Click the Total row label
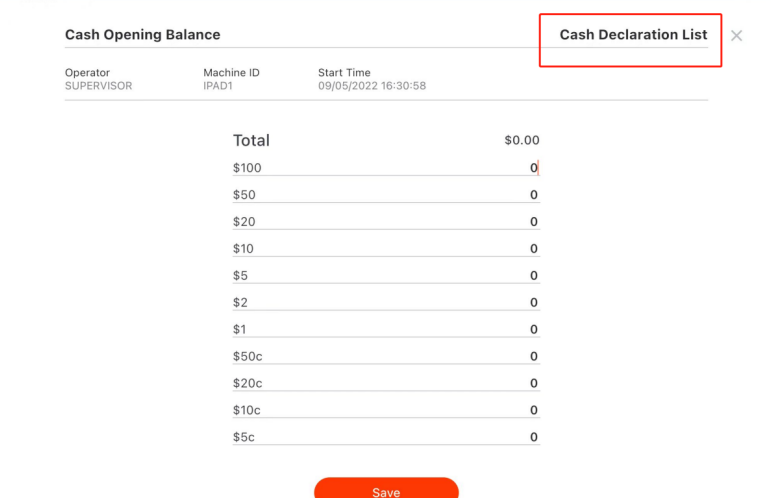This screenshot has width=771, height=498. [251, 141]
